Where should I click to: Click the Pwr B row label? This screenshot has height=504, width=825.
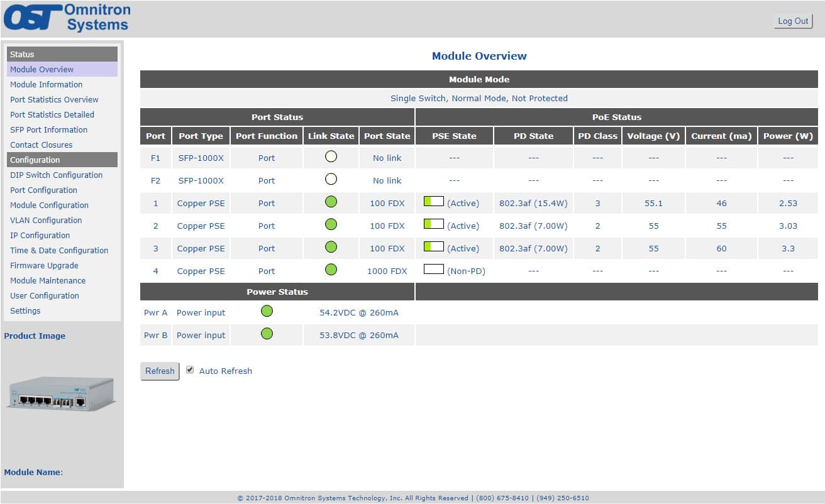155,335
